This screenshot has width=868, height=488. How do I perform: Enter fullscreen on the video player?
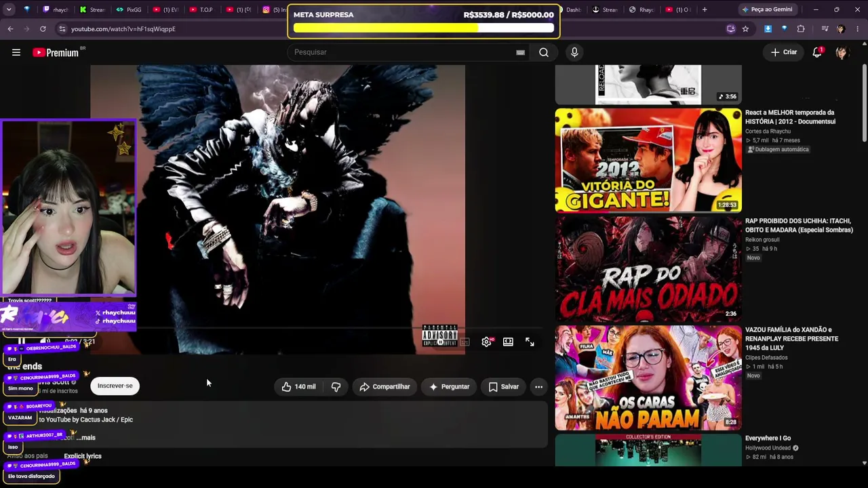(530, 342)
